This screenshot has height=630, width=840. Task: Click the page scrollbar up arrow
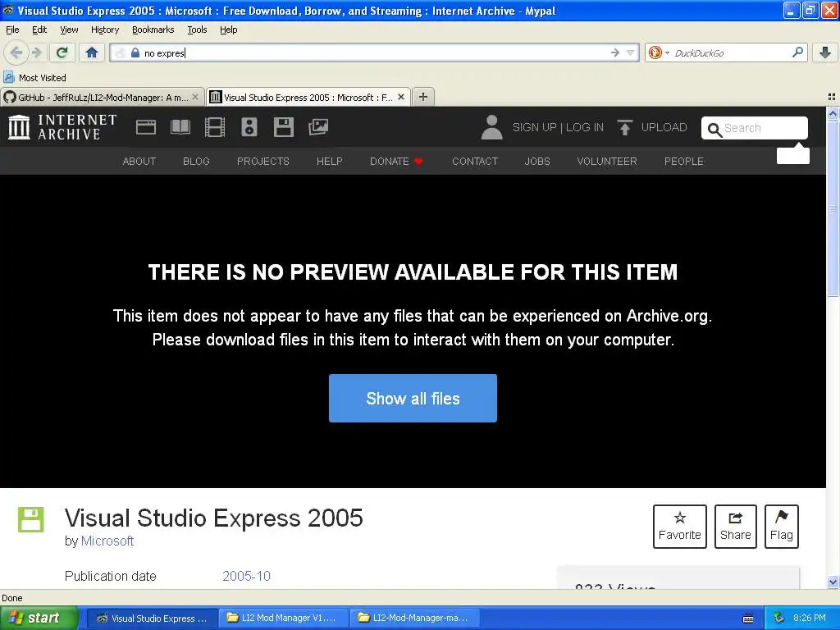coord(833,113)
